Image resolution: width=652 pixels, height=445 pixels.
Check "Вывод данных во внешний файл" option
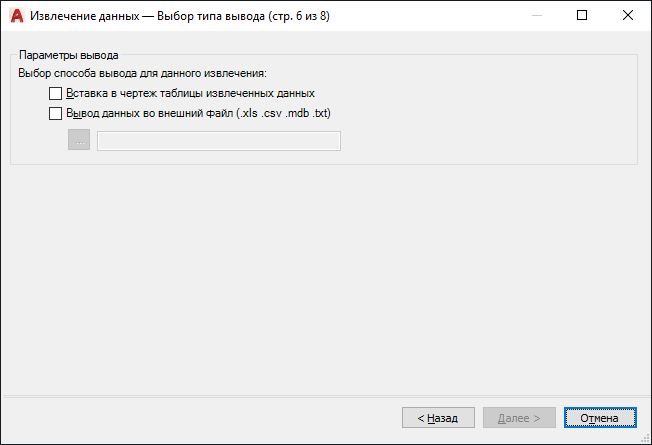[56, 114]
